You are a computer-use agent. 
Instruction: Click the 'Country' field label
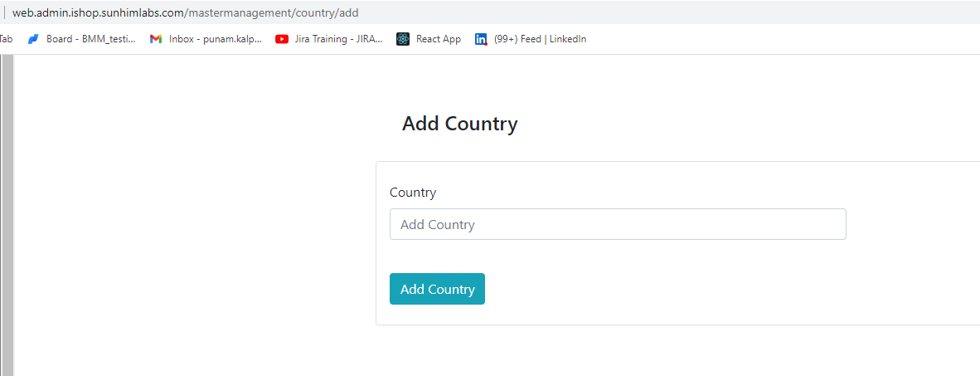413,192
